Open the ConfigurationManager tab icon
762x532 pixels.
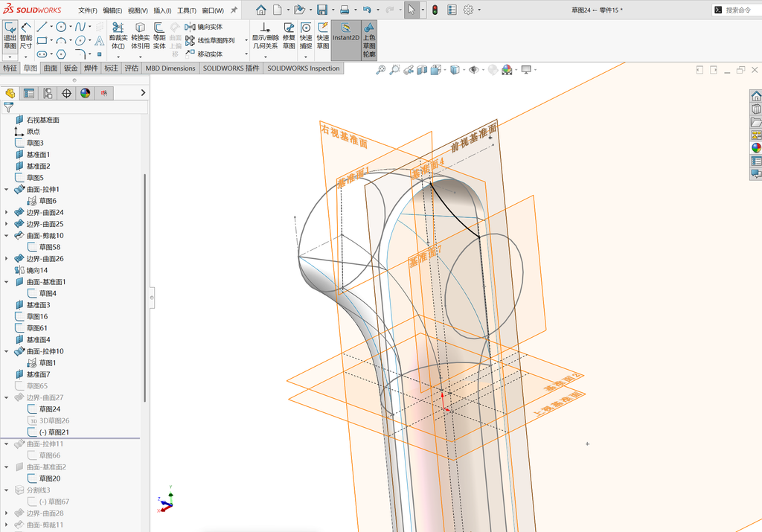tap(48, 93)
